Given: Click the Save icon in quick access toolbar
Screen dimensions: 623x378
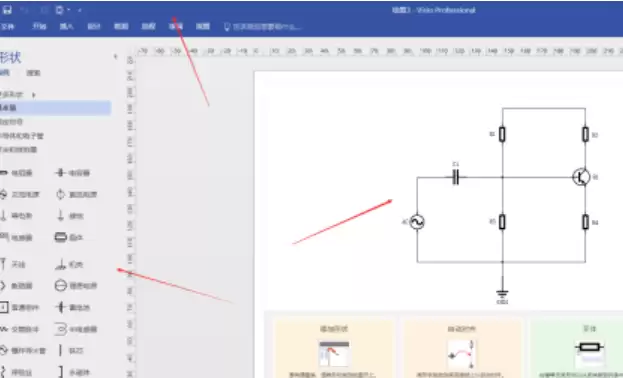Looking at the screenshot, I should pyautogui.click(x=7, y=10).
